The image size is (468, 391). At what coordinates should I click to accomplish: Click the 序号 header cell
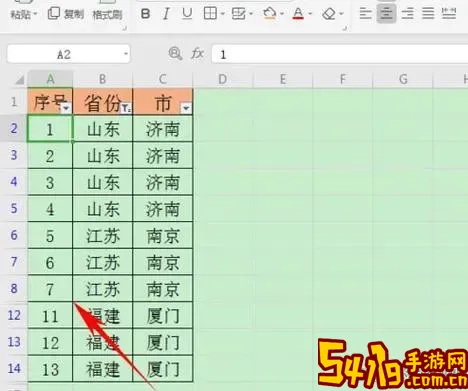pyautogui.click(x=50, y=102)
